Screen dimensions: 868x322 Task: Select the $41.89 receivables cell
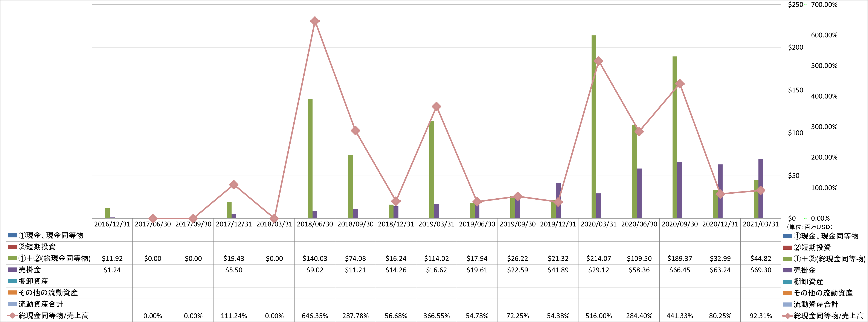(558, 270)
